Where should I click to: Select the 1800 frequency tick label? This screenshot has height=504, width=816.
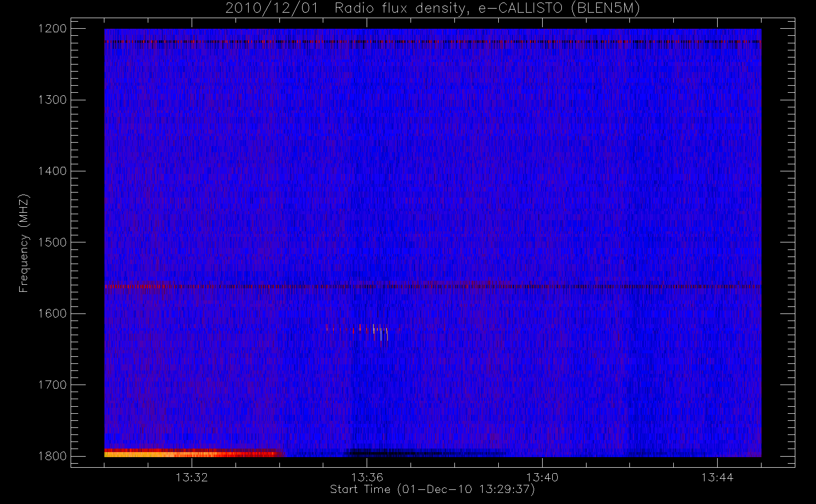click(x=52, y=456)
